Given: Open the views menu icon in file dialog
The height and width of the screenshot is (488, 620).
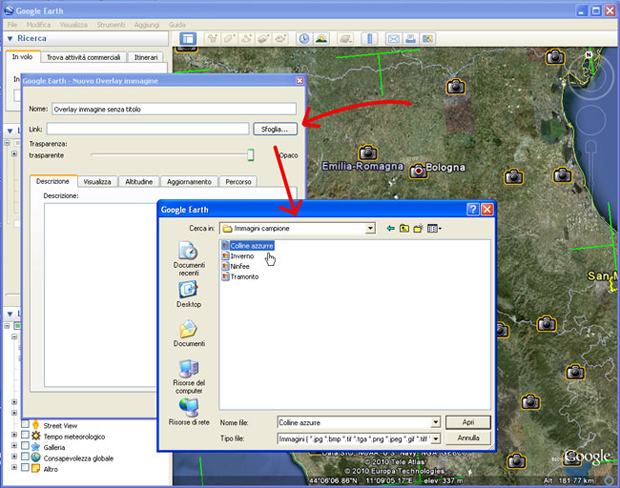Looking at the screenshot, I should coord(434,228).
